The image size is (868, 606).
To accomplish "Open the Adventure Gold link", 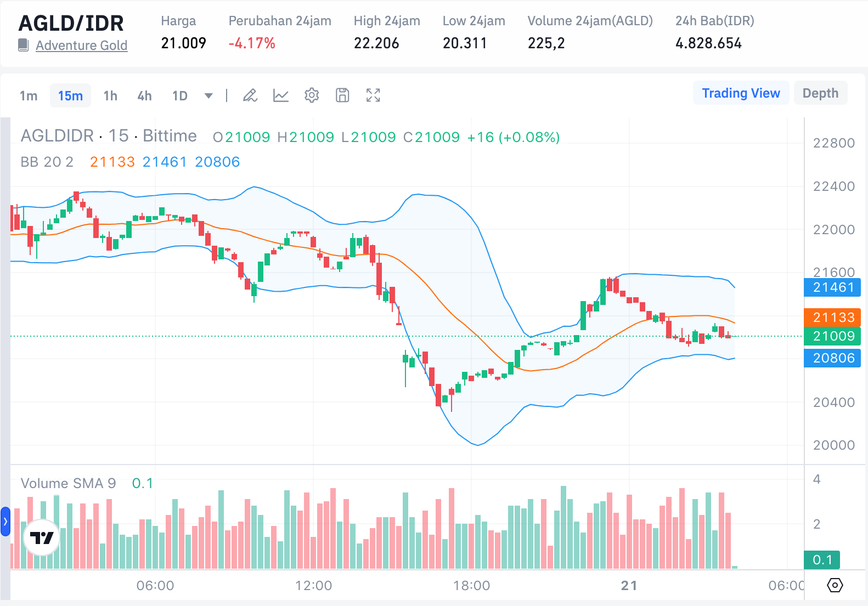I will pos(81,46).
